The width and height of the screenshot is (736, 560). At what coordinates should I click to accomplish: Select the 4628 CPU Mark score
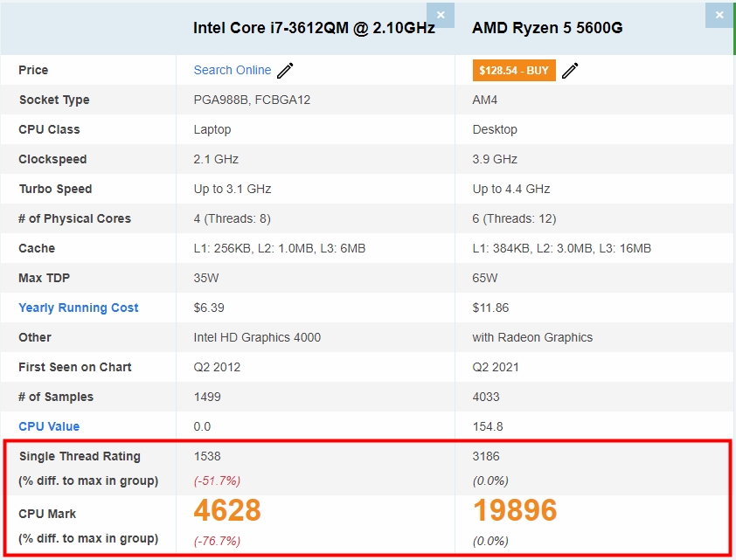[227, 510]
